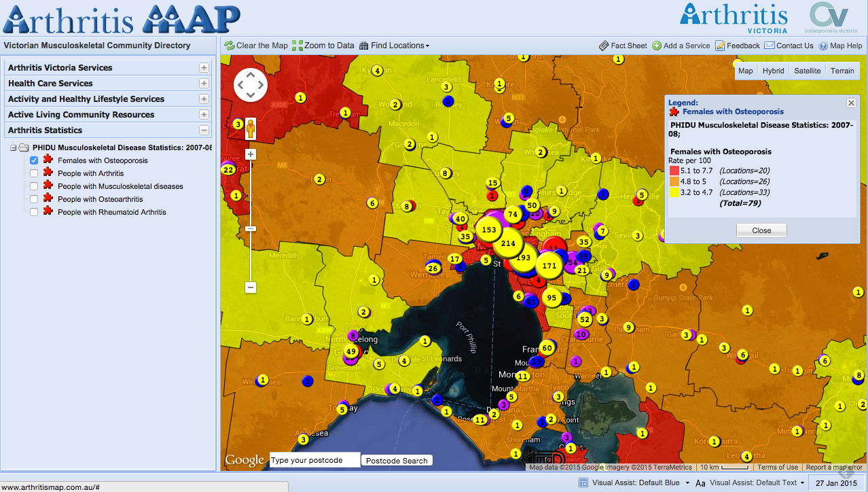
Task: Open the Fact Sheet
Action: (623, 46)
